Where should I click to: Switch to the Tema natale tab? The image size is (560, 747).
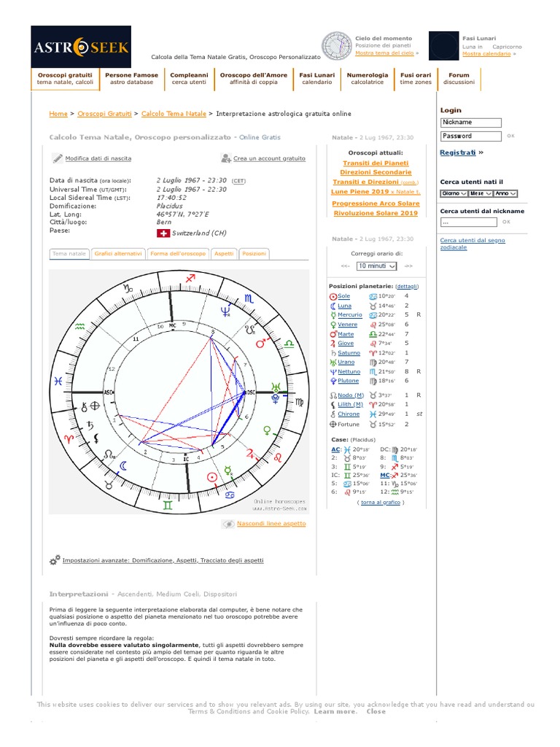point(69,254)
